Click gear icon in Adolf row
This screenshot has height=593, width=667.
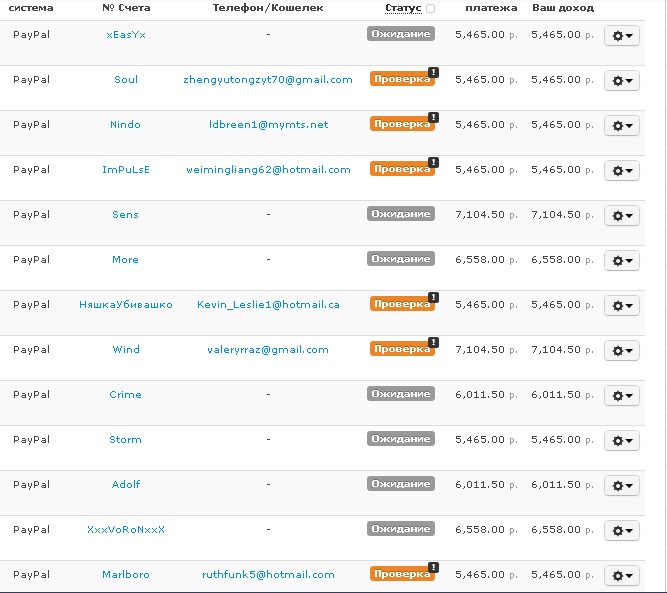[618, 486]
